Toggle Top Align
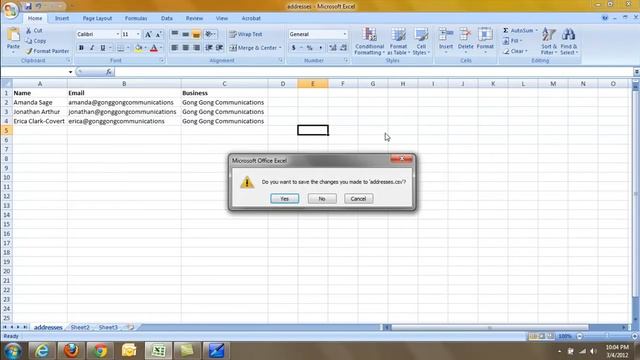The width and height of the screenshot is (640, 360). coord(175,34)
